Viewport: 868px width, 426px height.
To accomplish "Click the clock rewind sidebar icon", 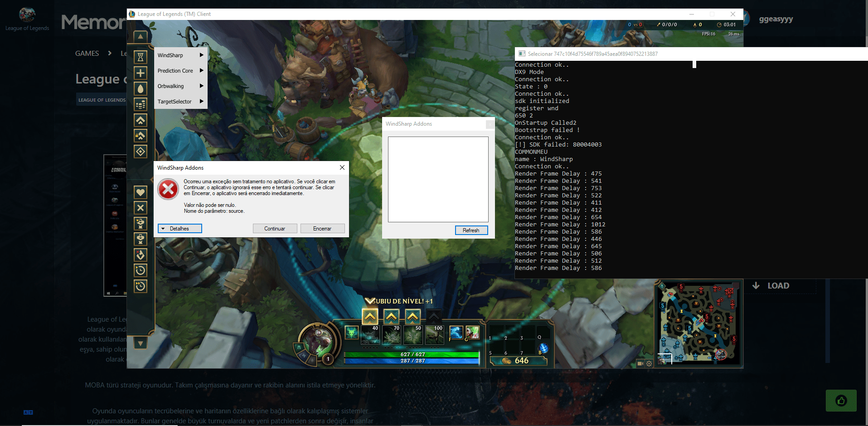I will pyautogui.click(x=141, y=270).
